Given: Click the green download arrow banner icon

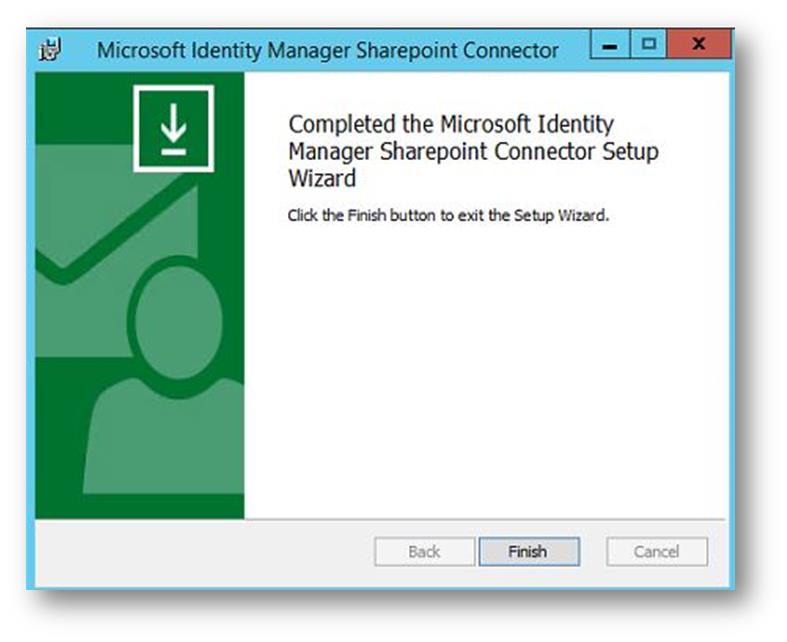Looking at the screenshot, I should [x=174, y=129].
